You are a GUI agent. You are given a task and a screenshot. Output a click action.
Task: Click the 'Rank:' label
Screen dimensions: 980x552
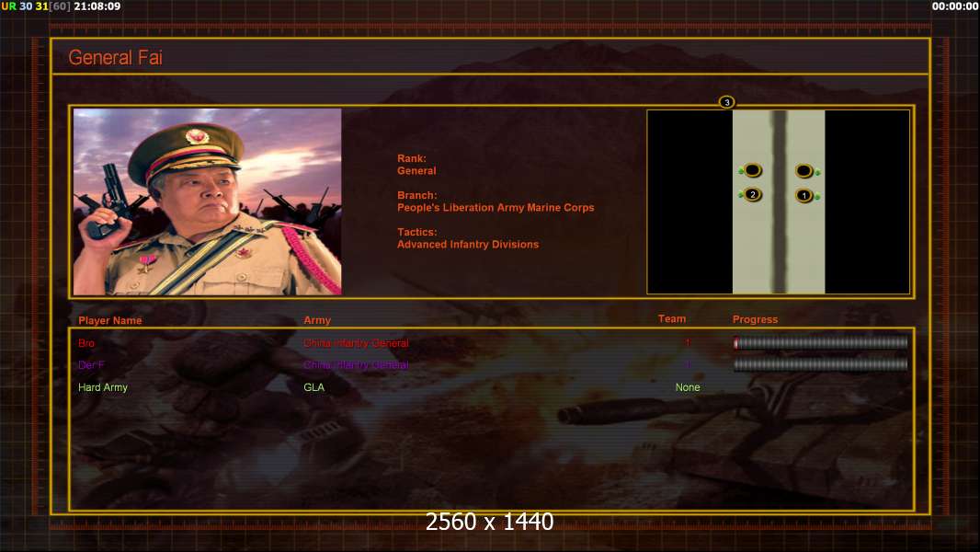click(412, 159)
